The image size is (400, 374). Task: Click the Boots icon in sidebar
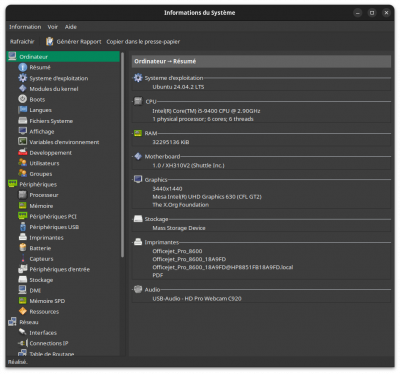pyautogui.click(x=23, y=99)
